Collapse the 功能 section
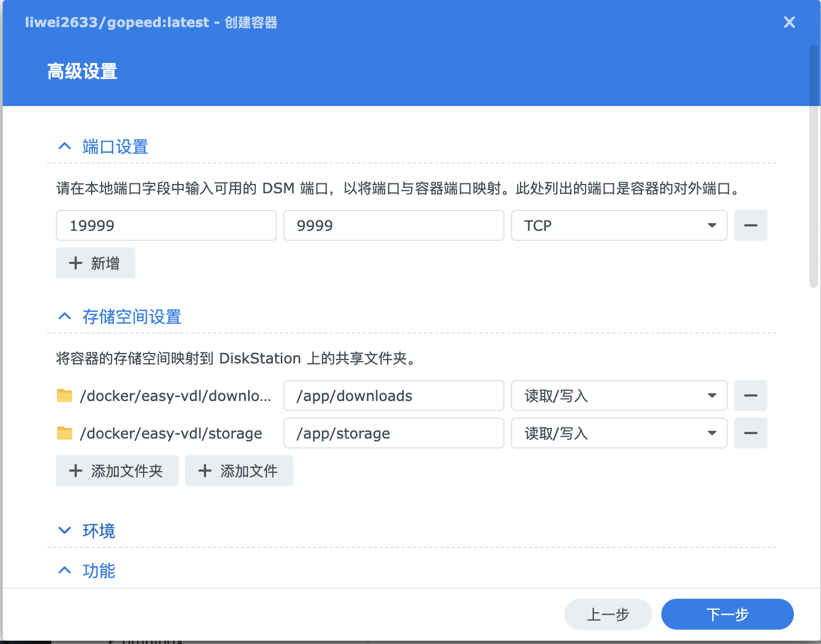 [x=65, y=571]
